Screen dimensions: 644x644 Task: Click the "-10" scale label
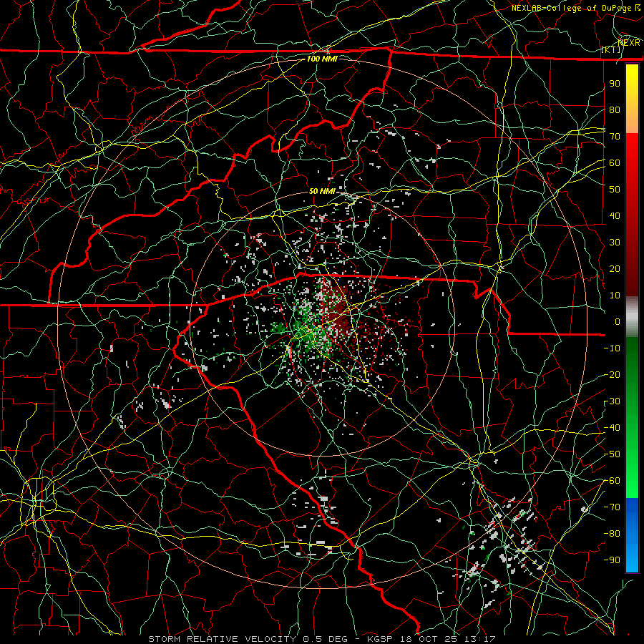tap(612, 348)
